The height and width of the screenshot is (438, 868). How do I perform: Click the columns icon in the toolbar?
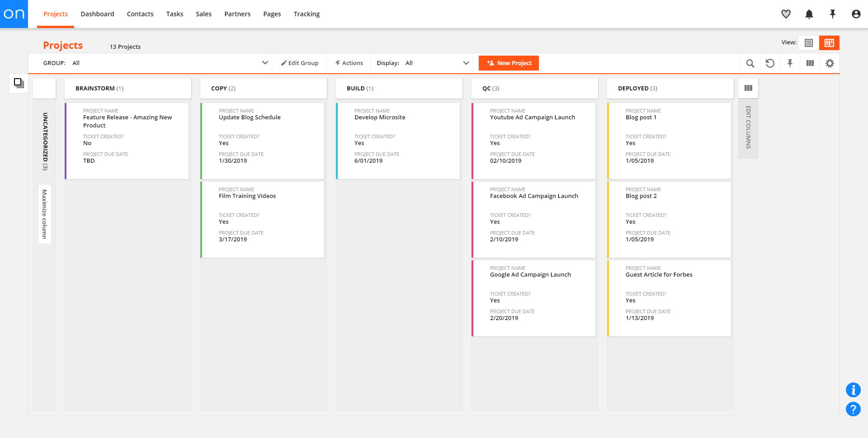810,63
